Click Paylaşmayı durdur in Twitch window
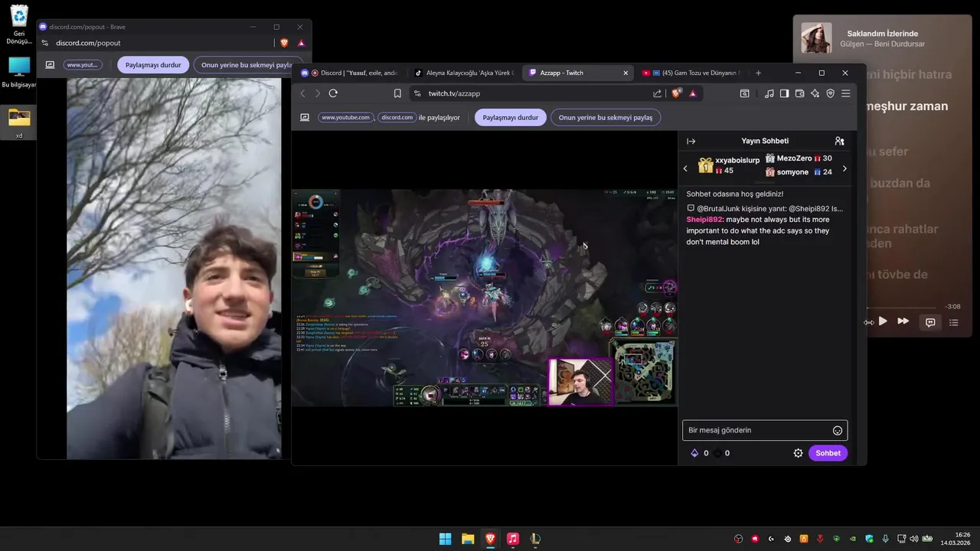Image resolution: width=980 pixels, height=551 pixels. point(511,118)
